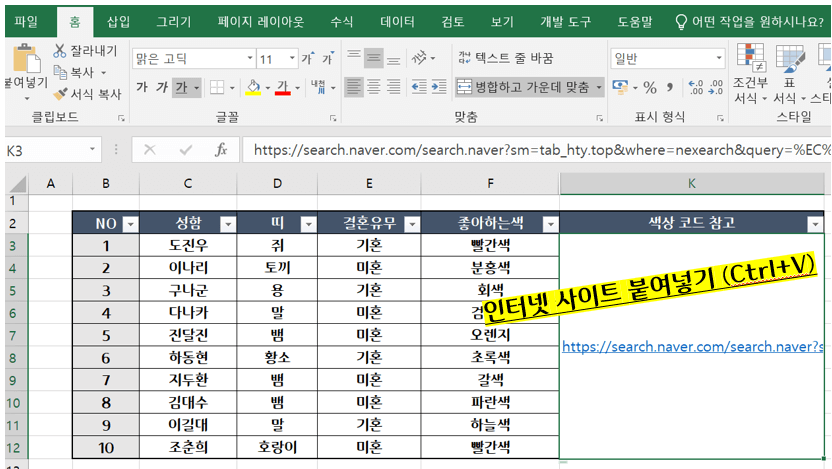Open 좋아하는색 column filter dropdown

(x=550, y=224)
